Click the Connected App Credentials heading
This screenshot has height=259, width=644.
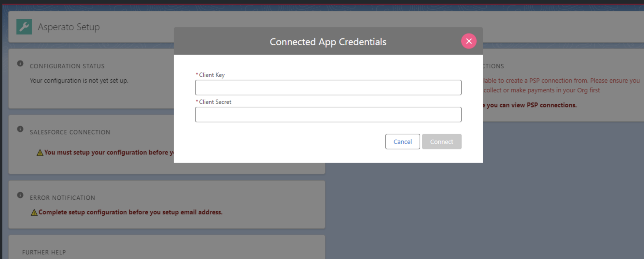tap(328, 42)
